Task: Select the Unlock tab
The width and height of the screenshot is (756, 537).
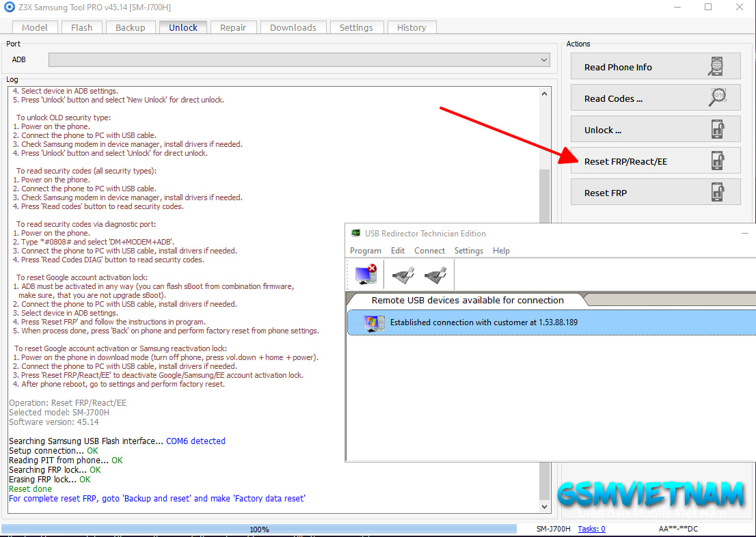Action: [x=183, y=27]
